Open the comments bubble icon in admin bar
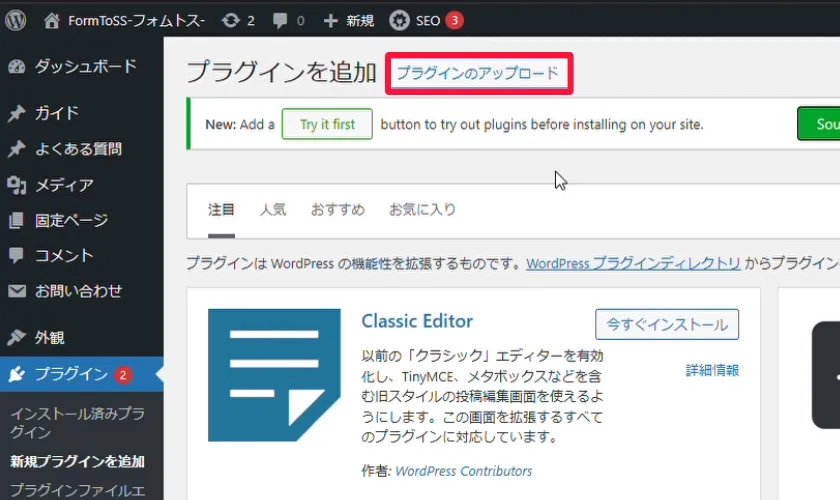 coord(280,20)
